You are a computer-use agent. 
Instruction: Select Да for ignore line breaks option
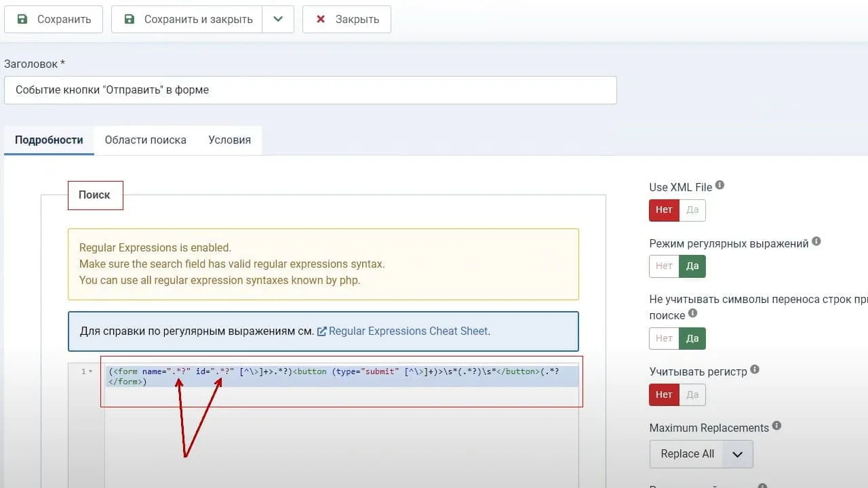[x=692, y=338]
